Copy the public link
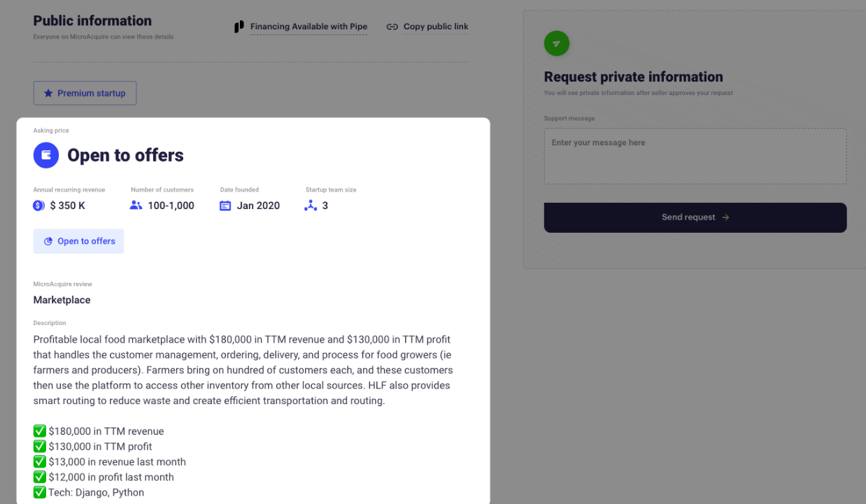The width and height of the screenshot is (866, 504). coord(435,27)
